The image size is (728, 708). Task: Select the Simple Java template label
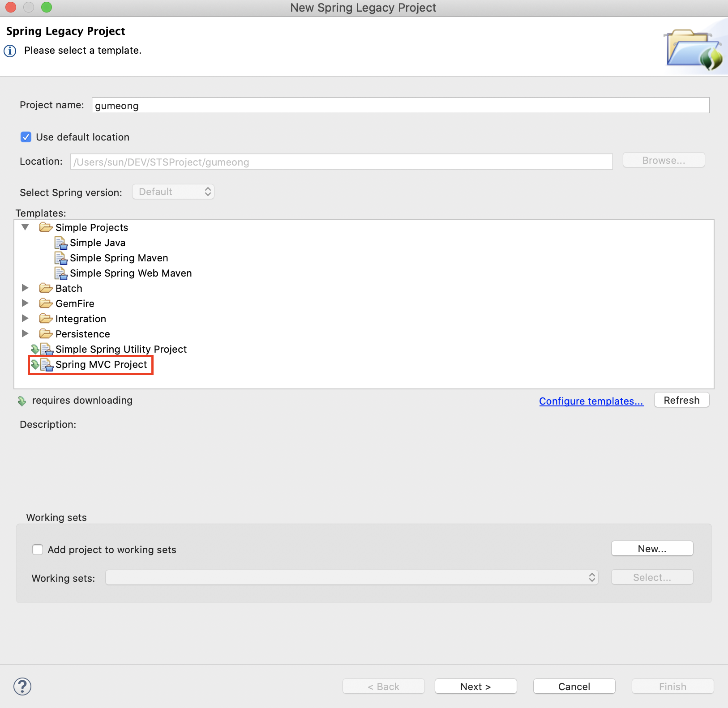pos(98,243)
